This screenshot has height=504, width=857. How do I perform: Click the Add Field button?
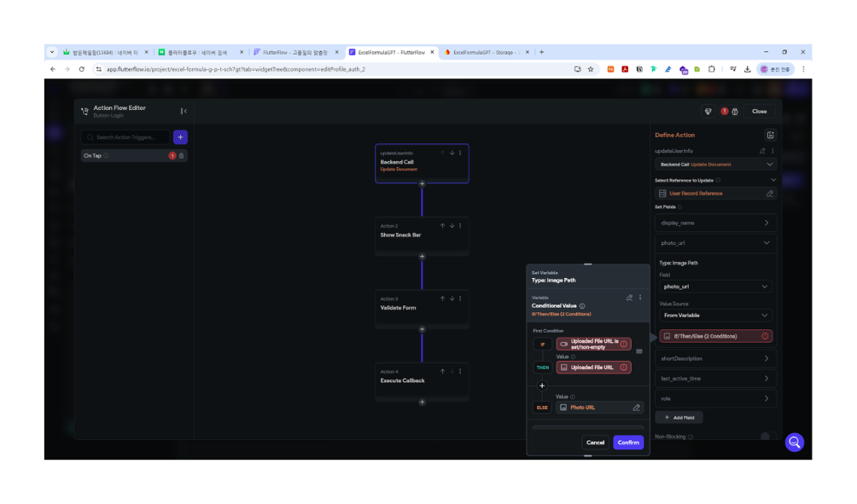click(679, 418)
